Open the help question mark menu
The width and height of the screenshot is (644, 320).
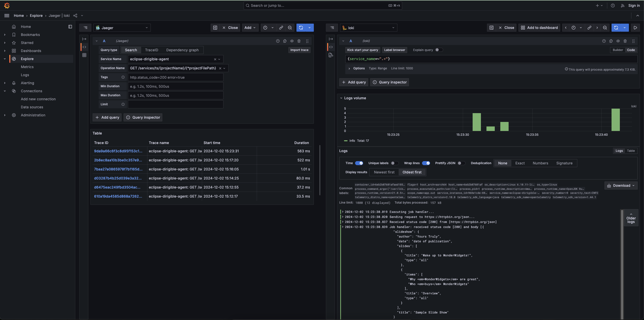tap(613, 6)
